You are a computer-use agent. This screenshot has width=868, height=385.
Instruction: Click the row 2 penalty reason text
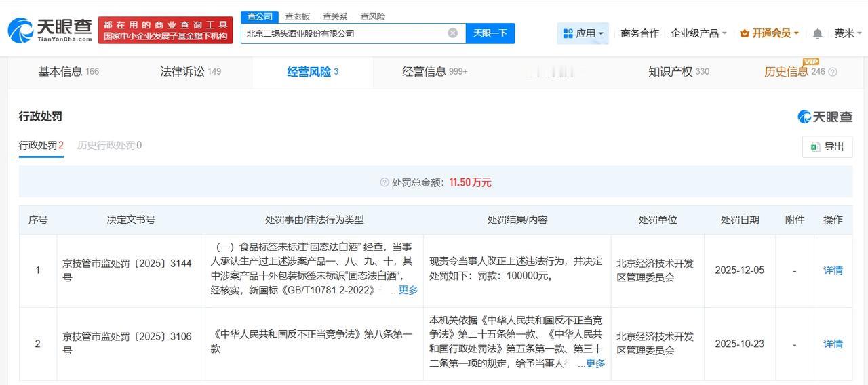tap(313, 342)
